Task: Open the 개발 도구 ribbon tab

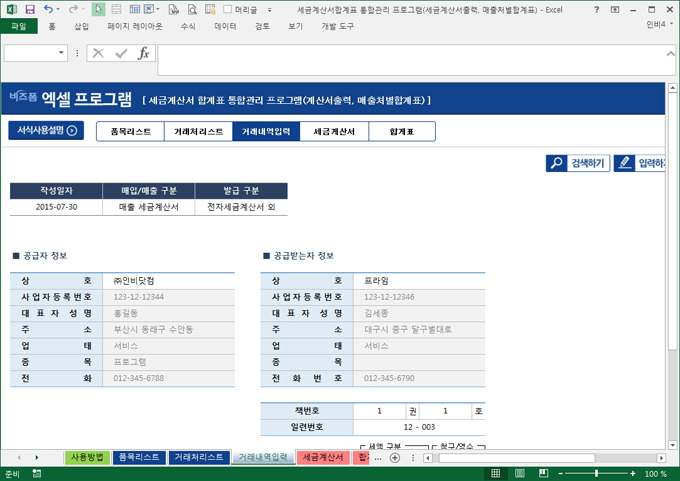Action: tap(337, 26)
